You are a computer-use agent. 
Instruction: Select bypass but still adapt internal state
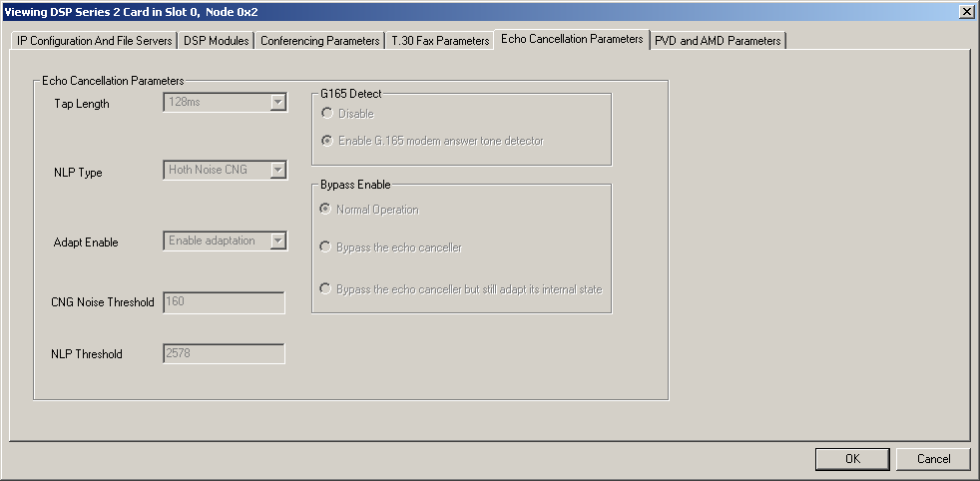[326, 289]
